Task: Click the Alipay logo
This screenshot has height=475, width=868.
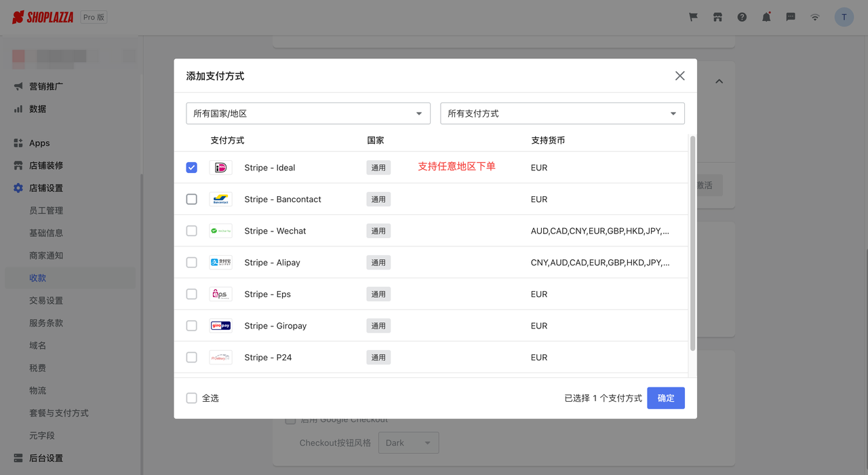Action: tap(220, 263)
